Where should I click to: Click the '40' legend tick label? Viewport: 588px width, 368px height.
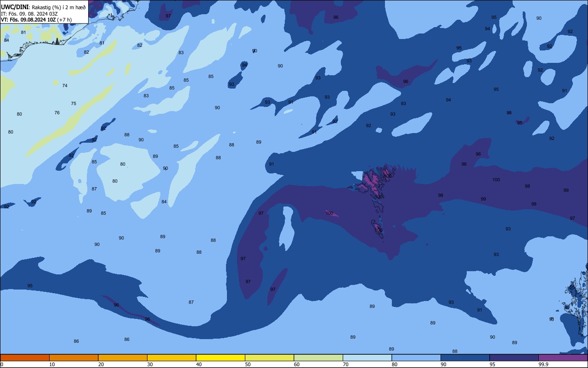[x=199, y=364]
